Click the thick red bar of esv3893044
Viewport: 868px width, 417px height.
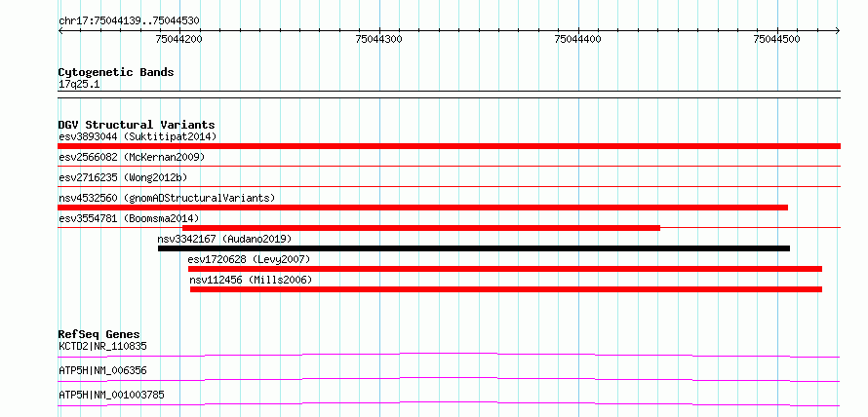449,146
